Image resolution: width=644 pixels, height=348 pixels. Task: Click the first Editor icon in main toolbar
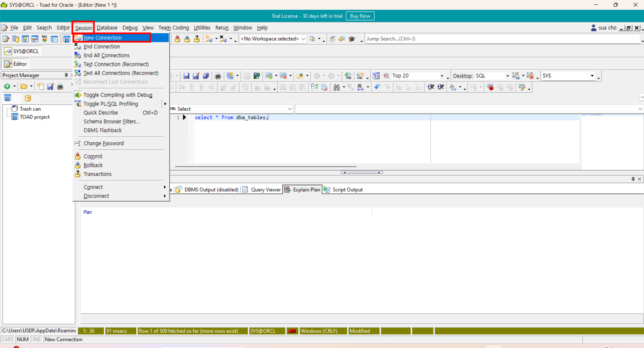[x=5, y=39]
